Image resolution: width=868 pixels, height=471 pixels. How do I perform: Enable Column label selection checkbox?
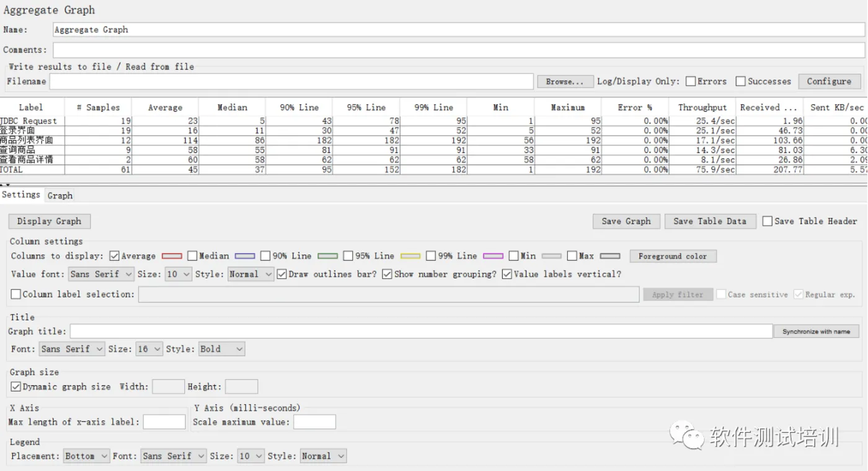[x=16, y=294]
